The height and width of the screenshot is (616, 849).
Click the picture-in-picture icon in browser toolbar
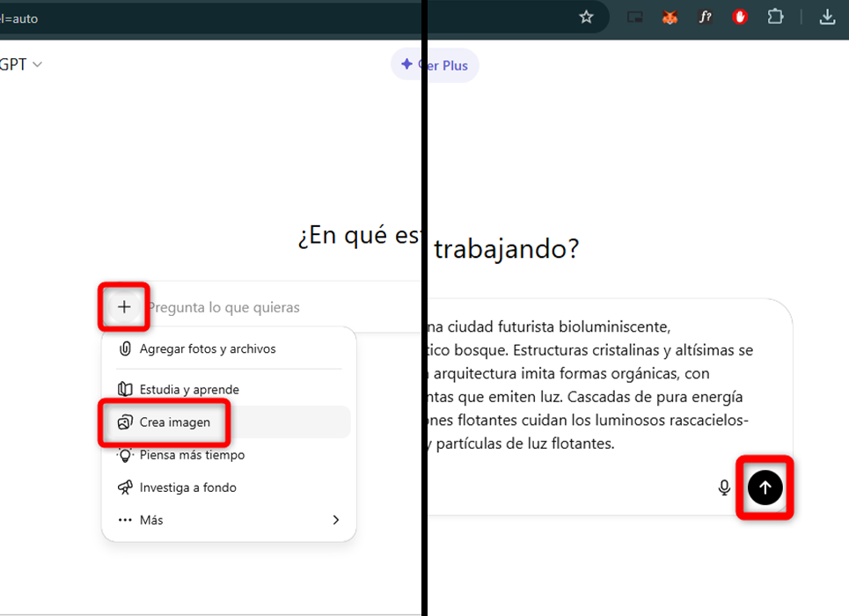coord(634,16)
